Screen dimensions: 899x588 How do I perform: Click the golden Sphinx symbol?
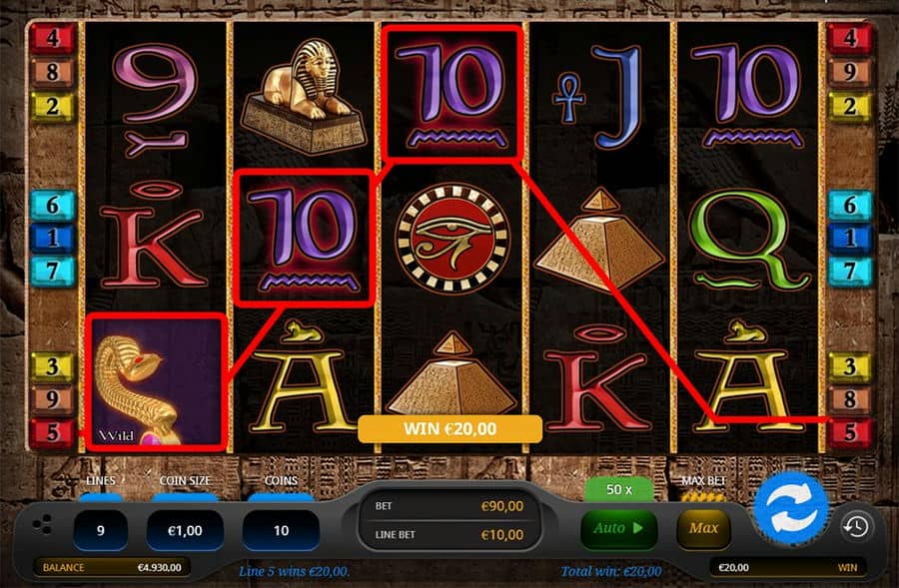304,96
